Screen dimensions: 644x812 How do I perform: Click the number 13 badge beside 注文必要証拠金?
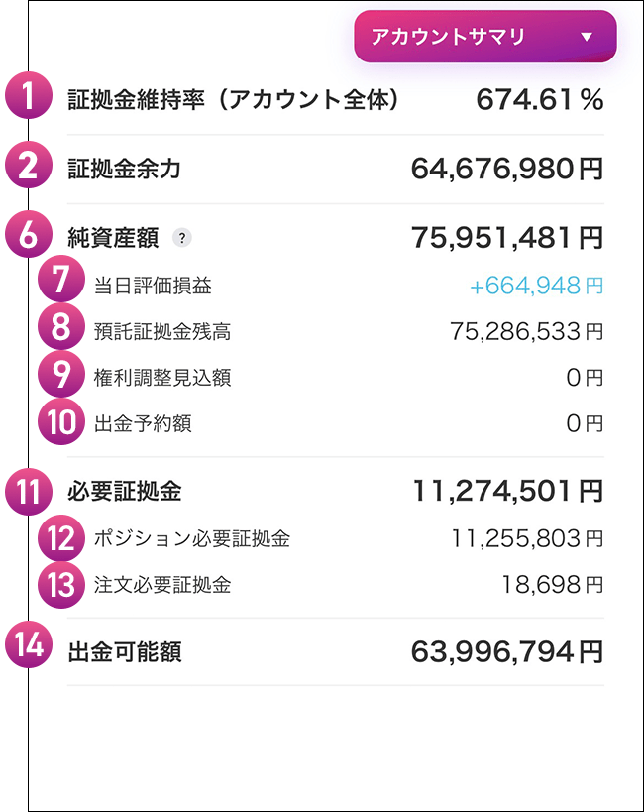pyautogui.click(x=61, y=584)
